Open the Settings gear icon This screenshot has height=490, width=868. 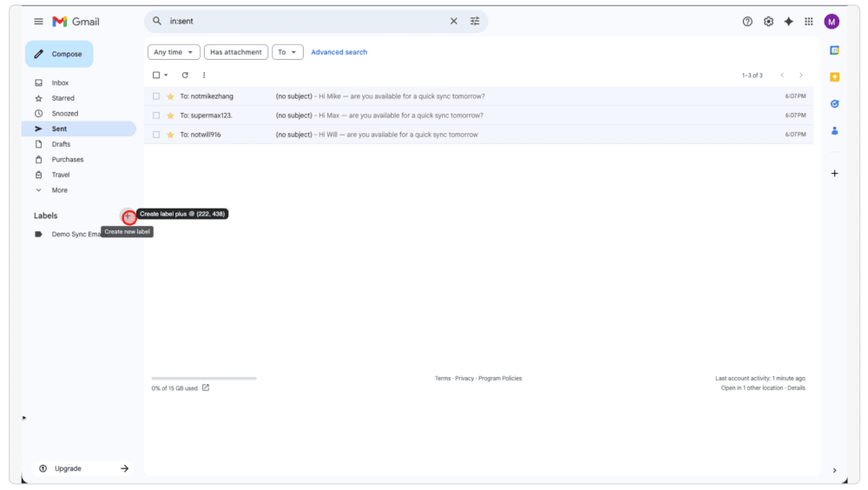[768, 22]
